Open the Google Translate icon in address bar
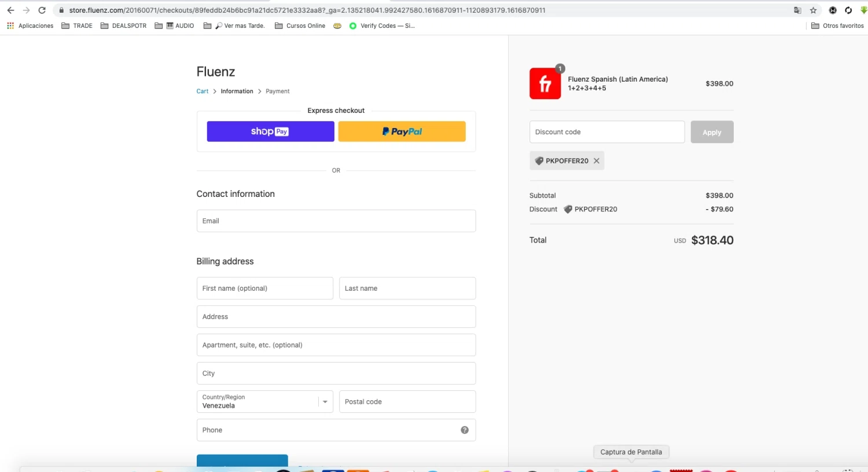The image size is (868, 472). coord(797,10)
